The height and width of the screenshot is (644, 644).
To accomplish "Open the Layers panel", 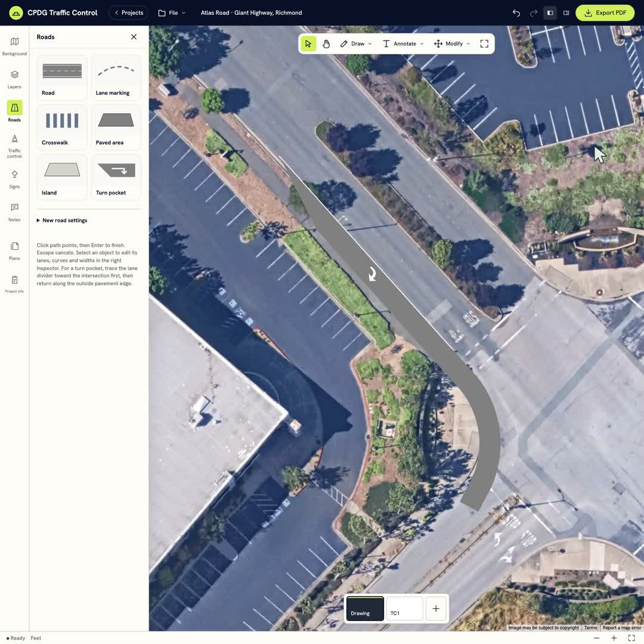I will click(14, 79).
